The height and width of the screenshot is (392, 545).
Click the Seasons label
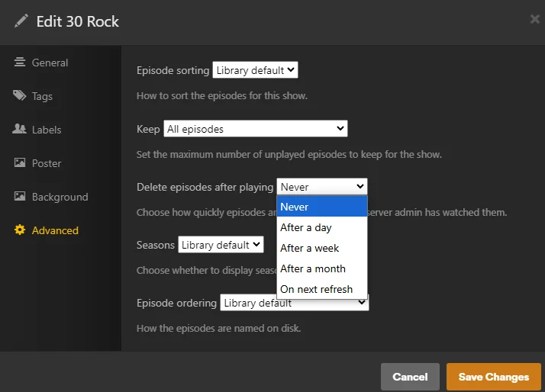156,245
